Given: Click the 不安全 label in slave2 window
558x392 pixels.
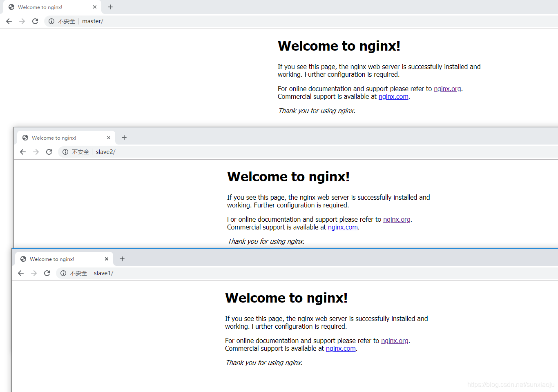Looking at the screenshot, I should coord(80,152).
